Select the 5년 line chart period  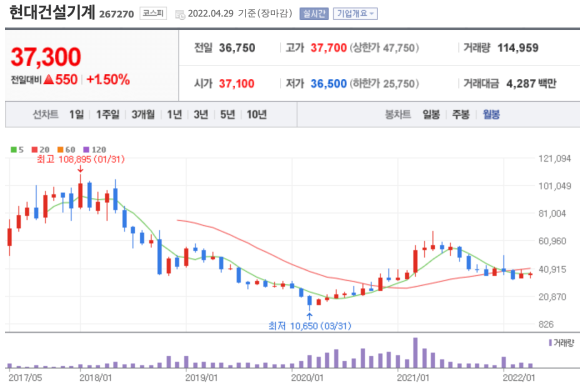[227, 115]
